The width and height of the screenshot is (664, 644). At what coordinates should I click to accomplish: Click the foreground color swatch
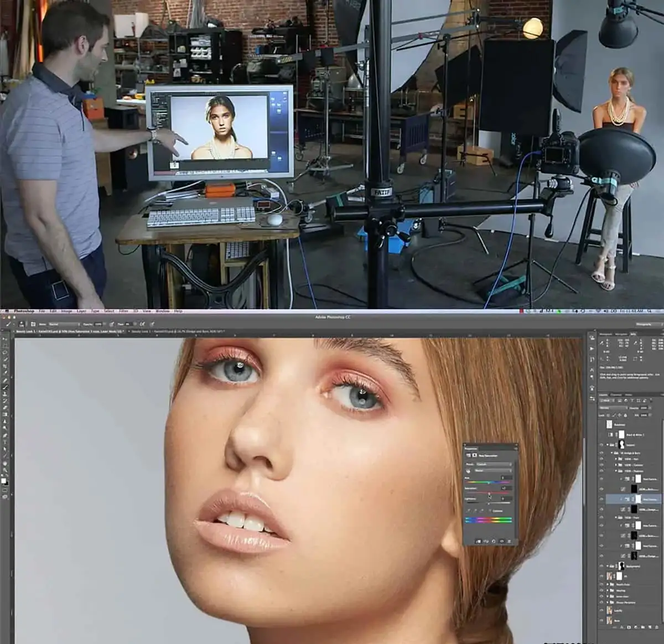(4, 481)
